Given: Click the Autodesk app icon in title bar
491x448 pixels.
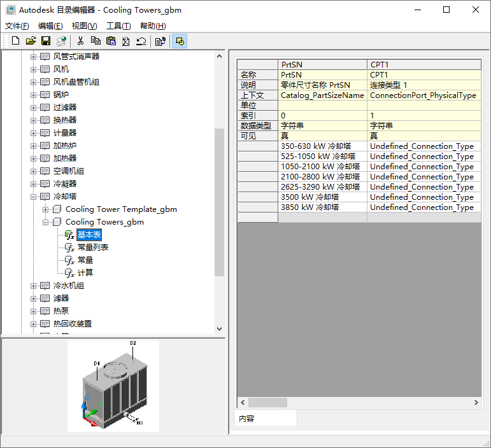Looking at the screenshot, I should pyautogui.click(x=11, y=10).
